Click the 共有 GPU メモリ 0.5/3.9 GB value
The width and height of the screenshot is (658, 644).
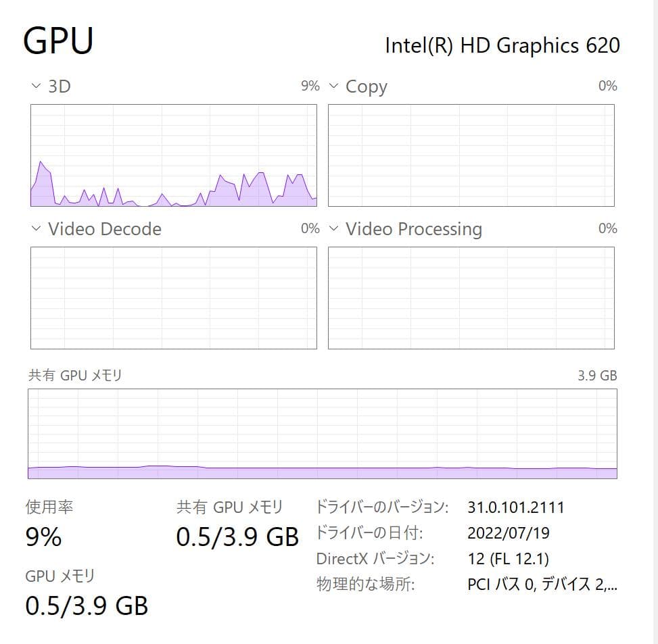[x=237, y=537]
